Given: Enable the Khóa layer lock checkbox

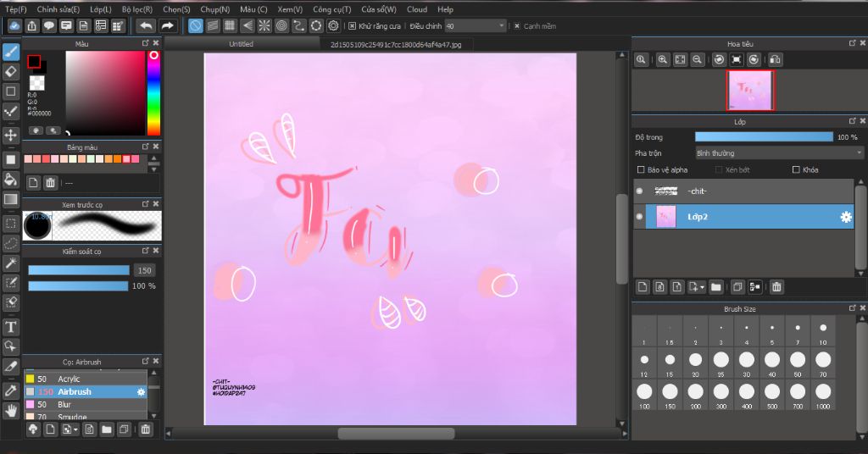Looking at the screenshot, I should [796, 169].
